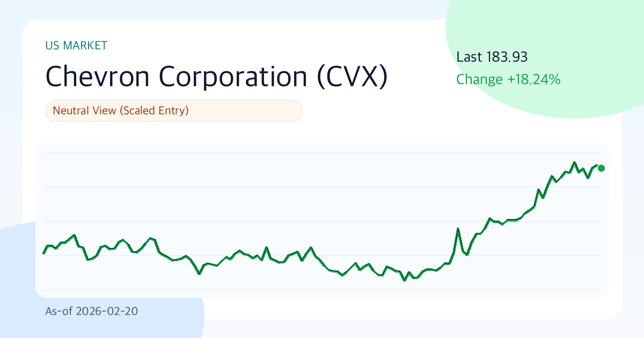Click the top horizontal gridline of chart

click(322, 153)
